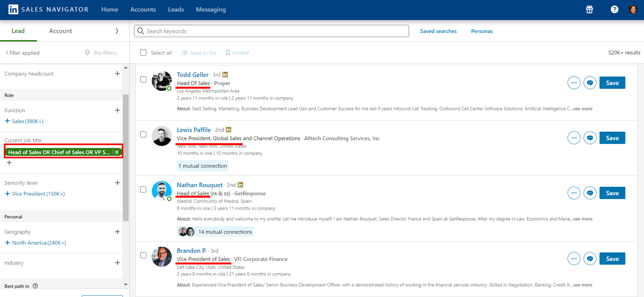Expand the Geography filter
This screenshot has width=644, height=297.
pos(117,232)
